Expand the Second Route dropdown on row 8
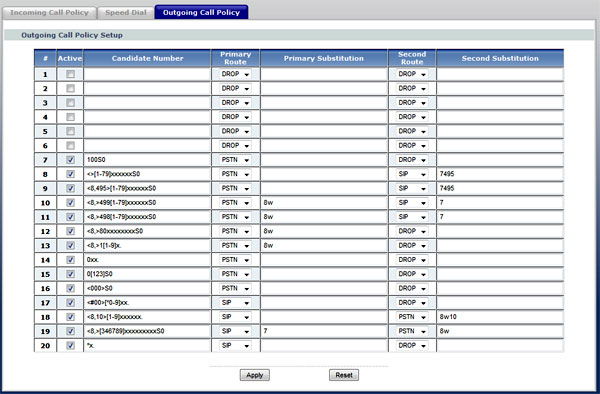Image resolution: width=600 pixels, height=394 pixels. click(412, 174)
